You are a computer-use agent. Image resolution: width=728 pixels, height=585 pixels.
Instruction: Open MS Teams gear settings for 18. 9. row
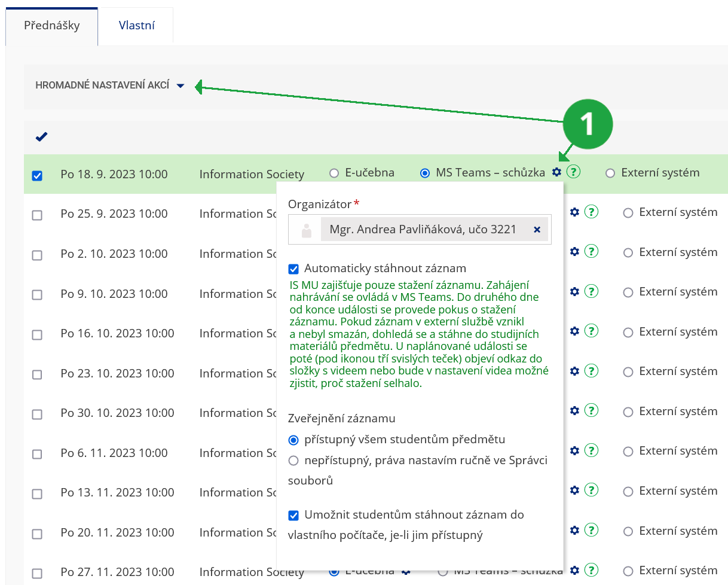coord(556,172)
